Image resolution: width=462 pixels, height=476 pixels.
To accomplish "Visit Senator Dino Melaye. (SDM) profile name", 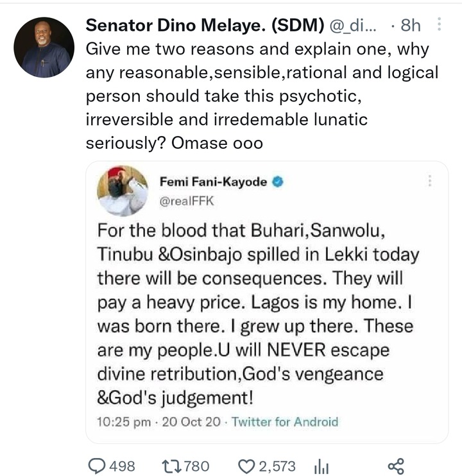I will pyautogui.click(x=205, y=25).
